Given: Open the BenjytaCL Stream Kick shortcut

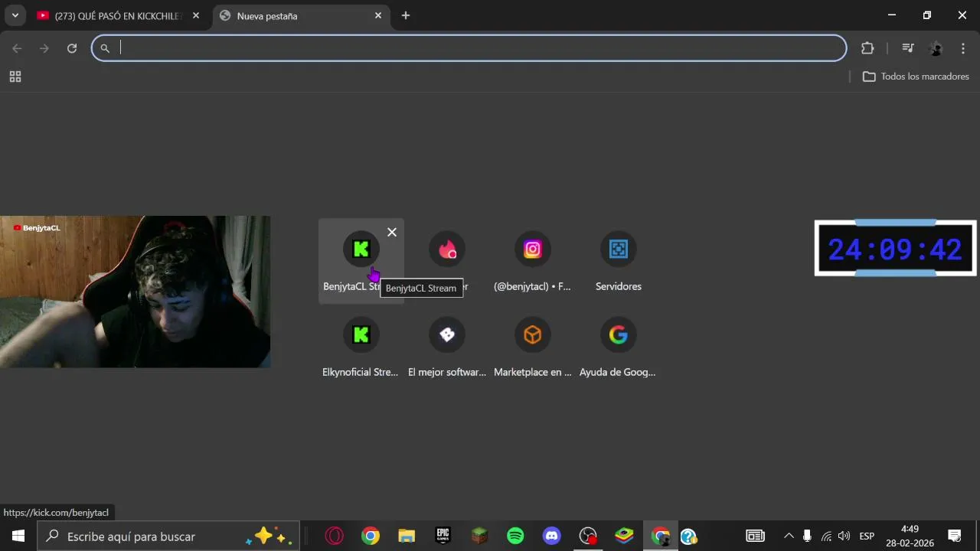Looking at the screenshot, I should tap(361, 261).
